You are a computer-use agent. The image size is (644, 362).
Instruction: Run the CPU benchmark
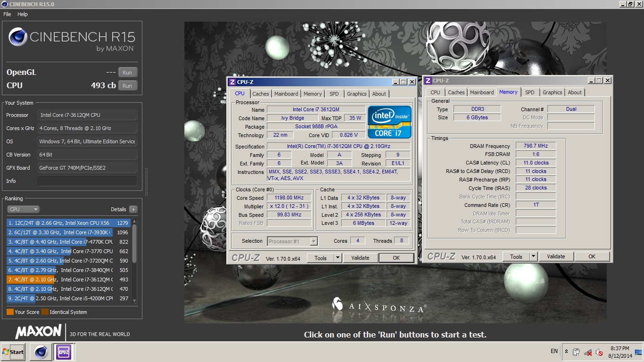[x=127, y=85]
